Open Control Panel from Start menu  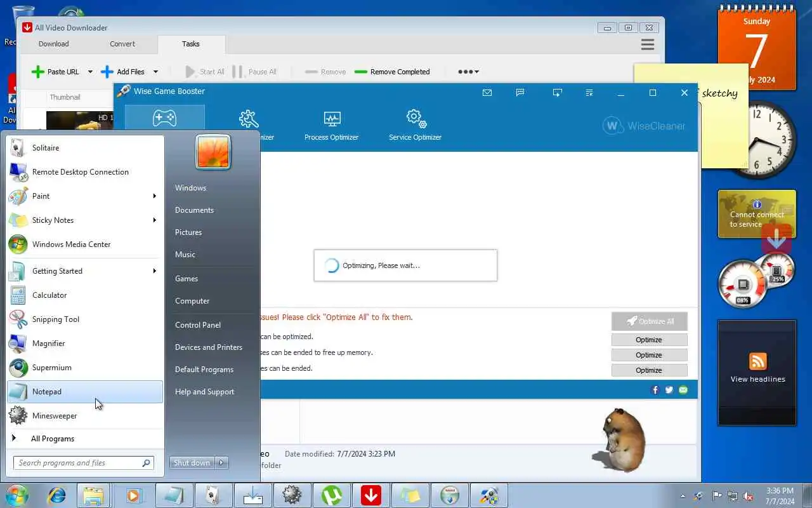198,325
